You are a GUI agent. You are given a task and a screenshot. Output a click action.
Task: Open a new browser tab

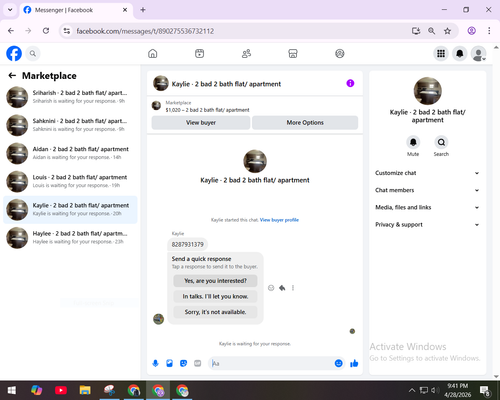[143, 10]
